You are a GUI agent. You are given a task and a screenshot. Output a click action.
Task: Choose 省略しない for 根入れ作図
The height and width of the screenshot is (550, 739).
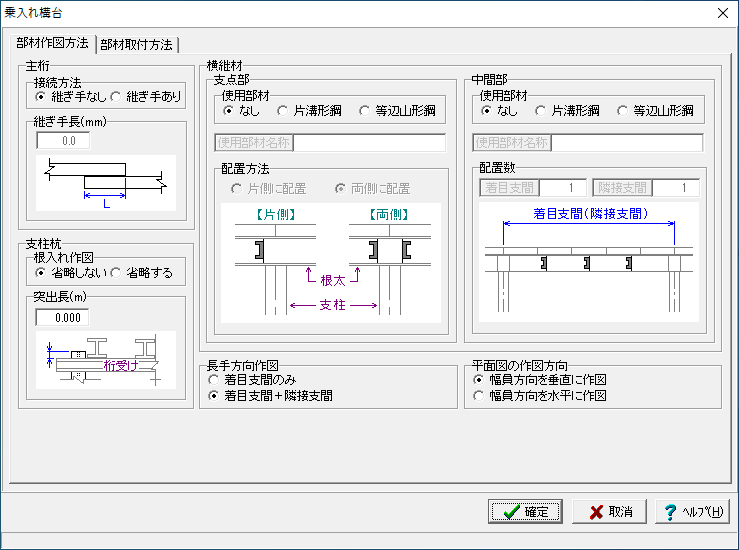pyautogui.click(x=71, y=273)
